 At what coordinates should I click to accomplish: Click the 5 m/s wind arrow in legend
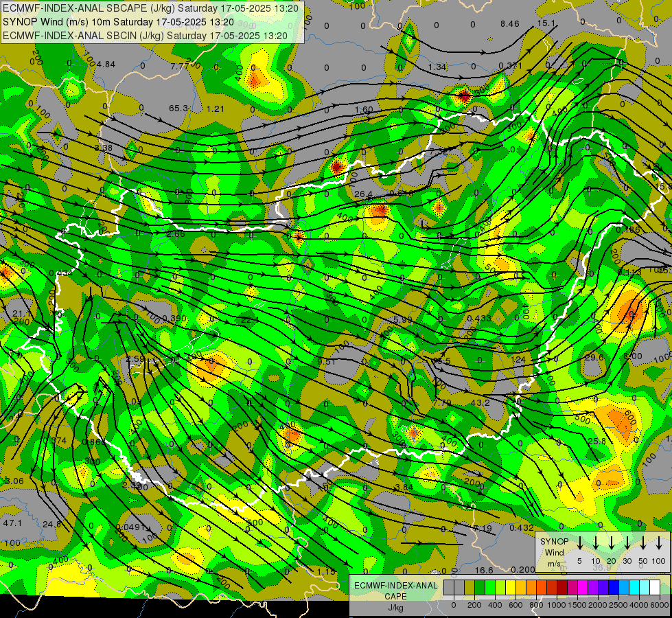click(x=579, y=543)
